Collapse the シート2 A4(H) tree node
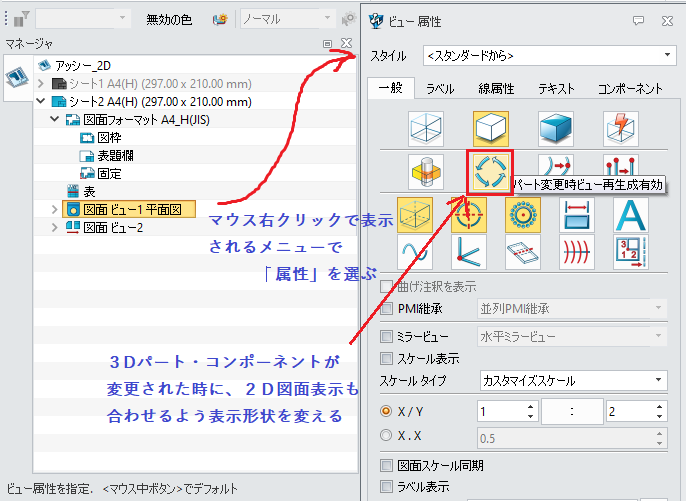The height and width of the screenshot is (501, 686). (41, 101)
